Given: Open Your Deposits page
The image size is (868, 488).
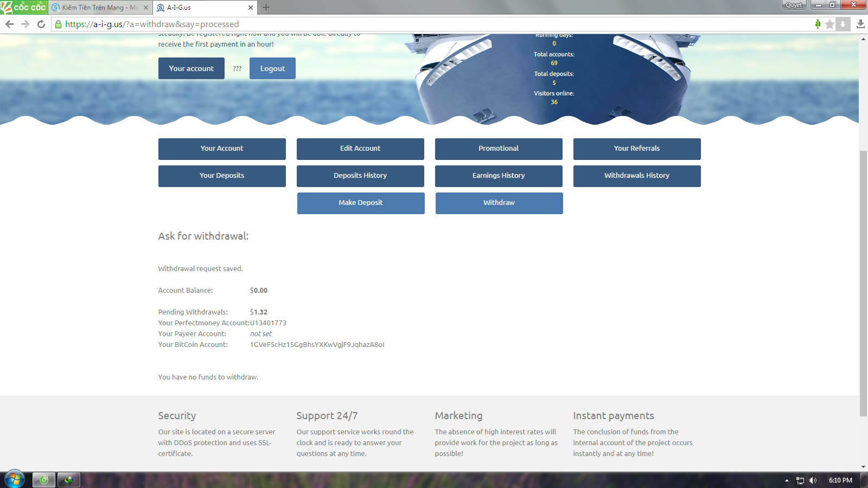Looking at the screenshot, I should pos(222,176).
